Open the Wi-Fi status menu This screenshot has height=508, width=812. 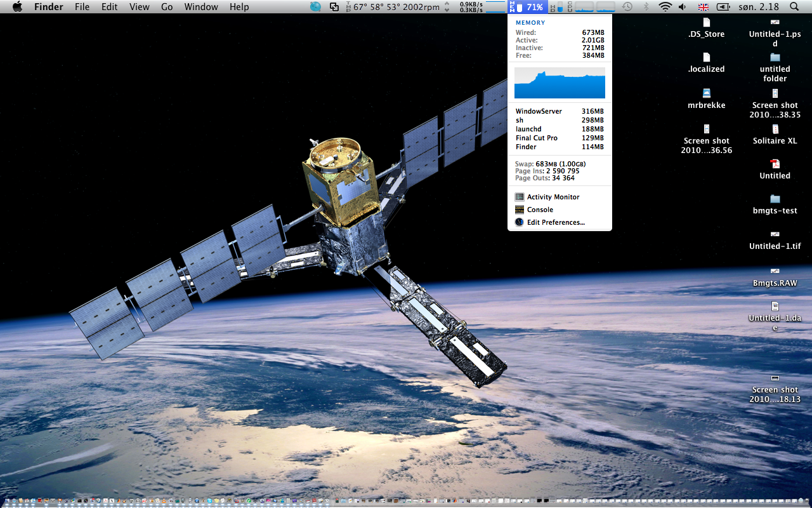pyautogui.click(x=665, y=7)
